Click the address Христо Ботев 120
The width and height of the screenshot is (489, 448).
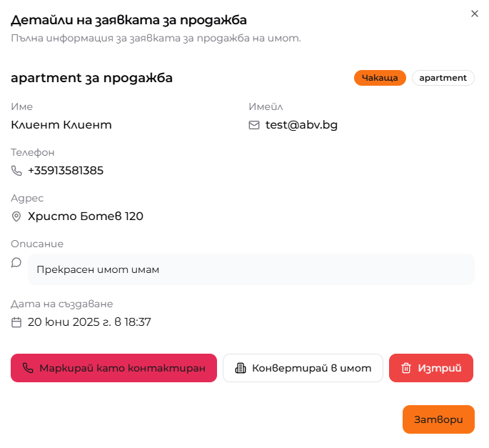pyautogui.click(x=86, y=216)
